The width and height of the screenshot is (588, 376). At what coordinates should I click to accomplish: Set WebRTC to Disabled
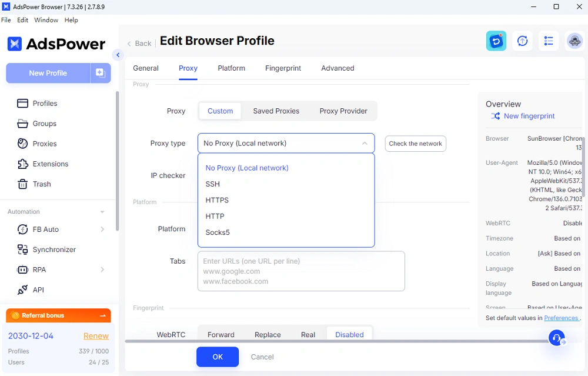[349, 334]
